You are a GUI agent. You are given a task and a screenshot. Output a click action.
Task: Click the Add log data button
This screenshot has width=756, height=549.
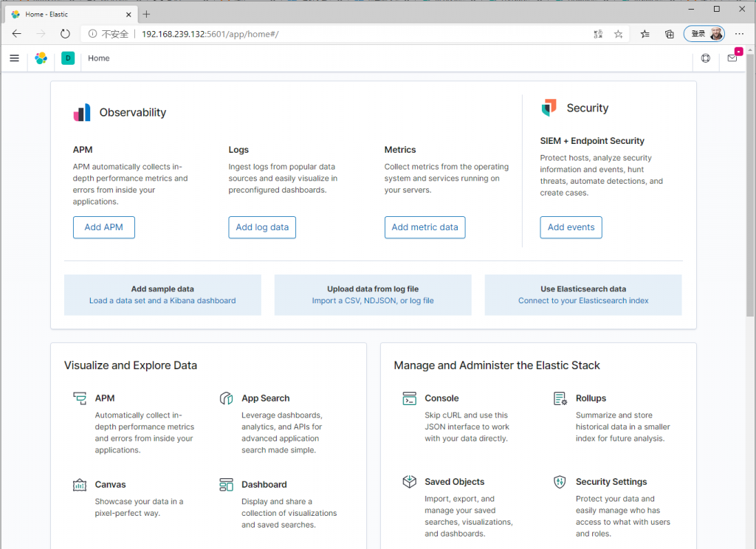pos(262,227)
